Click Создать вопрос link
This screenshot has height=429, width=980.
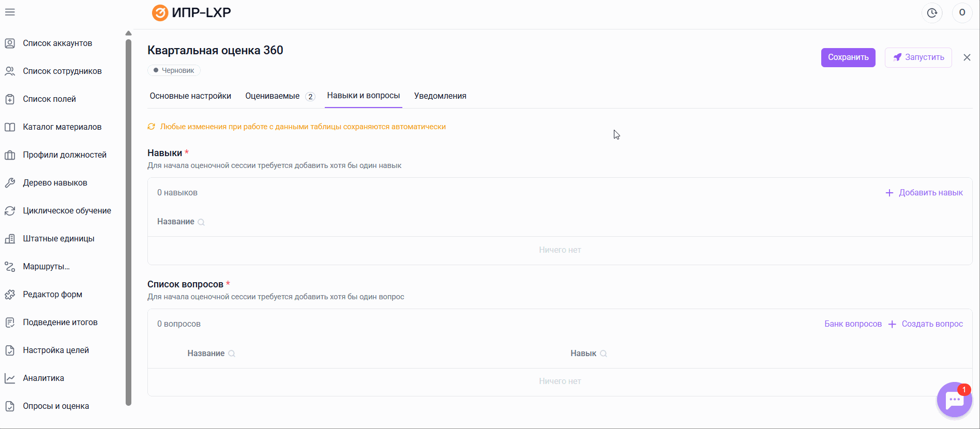[x=926, y=324]
